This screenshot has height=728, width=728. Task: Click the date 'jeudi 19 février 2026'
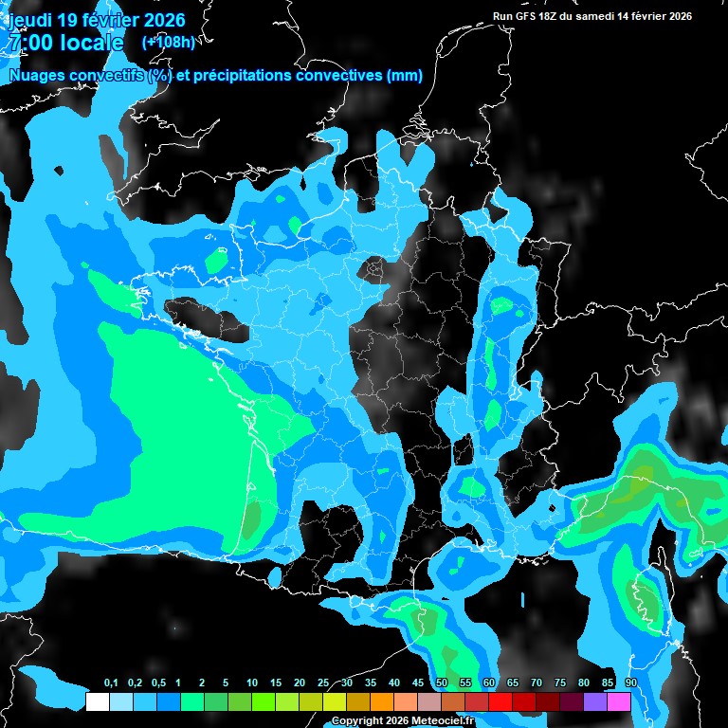[x=97, y=20]
